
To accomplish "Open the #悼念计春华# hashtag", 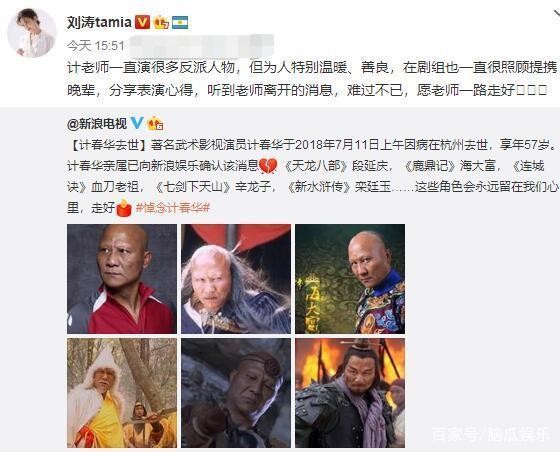I will [x=172, y=207].
